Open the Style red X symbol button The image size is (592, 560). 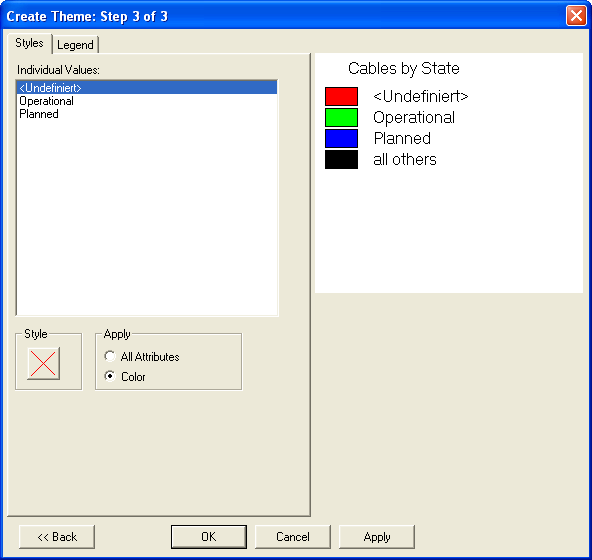click(43, 364)
